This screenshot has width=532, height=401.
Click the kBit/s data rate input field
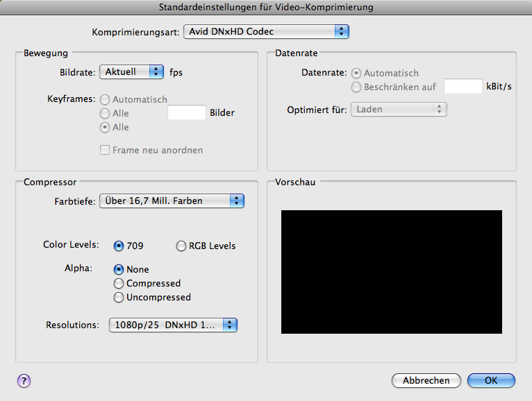coord(463,87)
